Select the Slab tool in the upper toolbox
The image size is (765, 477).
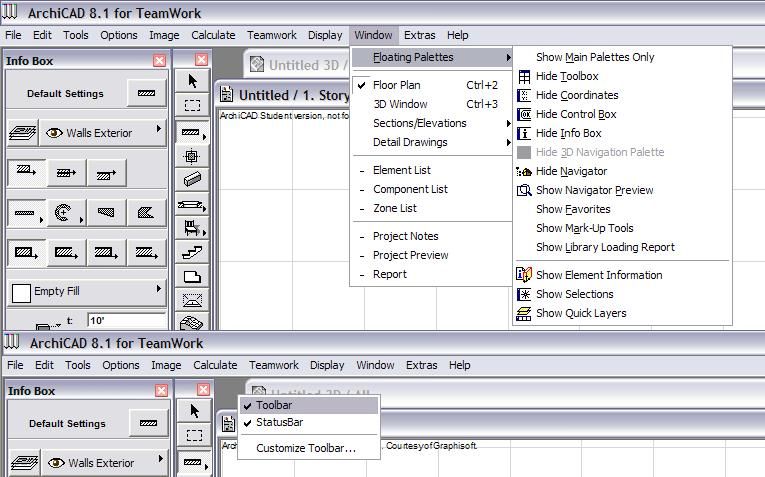click(x=192, y=277)
